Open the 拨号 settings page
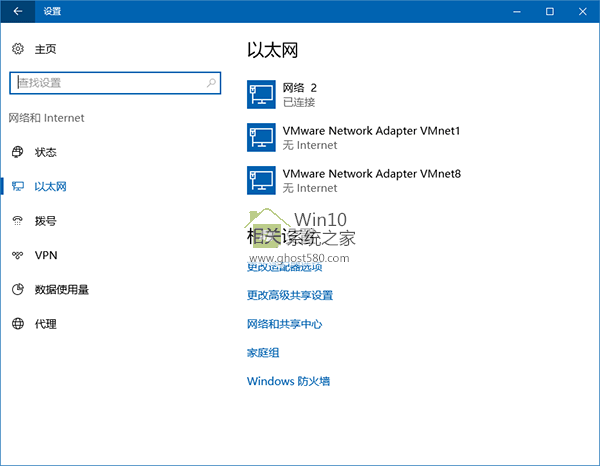The width and height of the screenshot is (600, 466). tap(45, 221)
